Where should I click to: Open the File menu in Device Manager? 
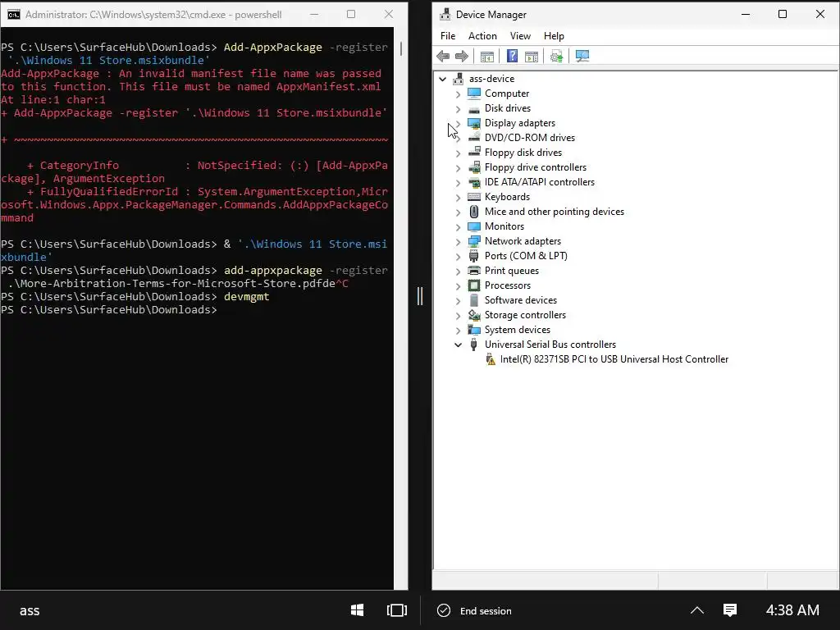coord(448,36)
